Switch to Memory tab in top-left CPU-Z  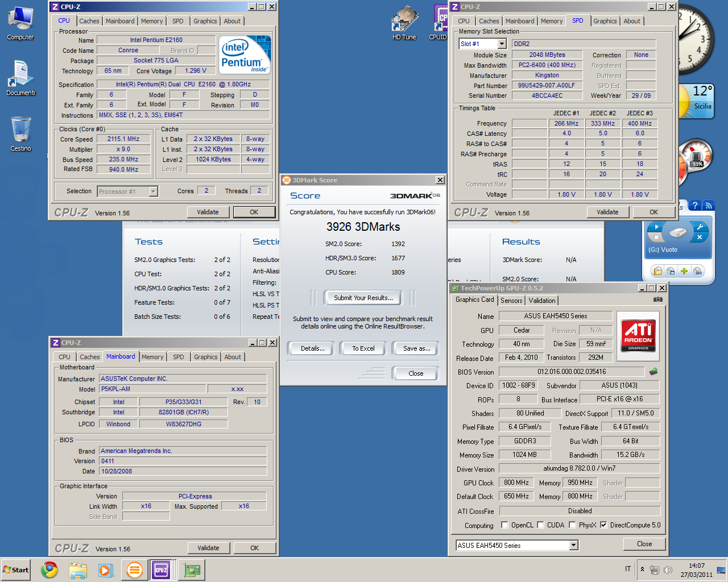click(152, 21)
